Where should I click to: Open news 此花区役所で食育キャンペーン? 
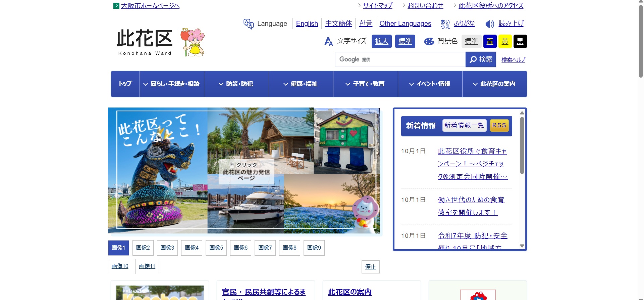[x=473, y=164]
